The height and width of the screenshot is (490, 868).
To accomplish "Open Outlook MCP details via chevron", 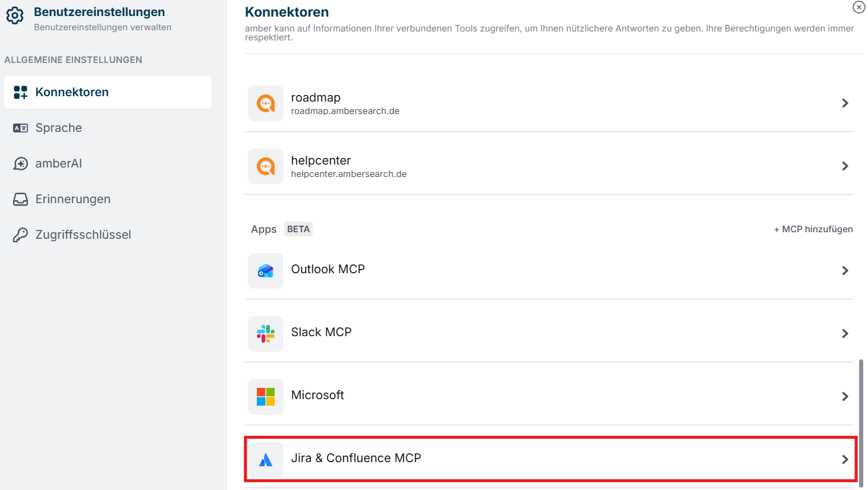I will pyautogui.click(x=845, y=271).
